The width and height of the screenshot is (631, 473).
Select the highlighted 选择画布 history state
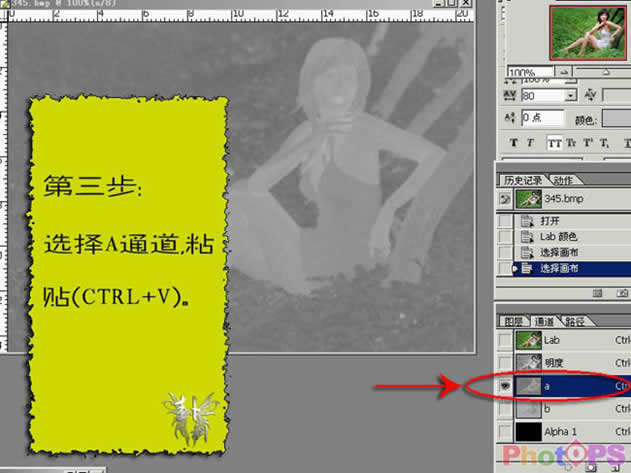coord(572,268)
